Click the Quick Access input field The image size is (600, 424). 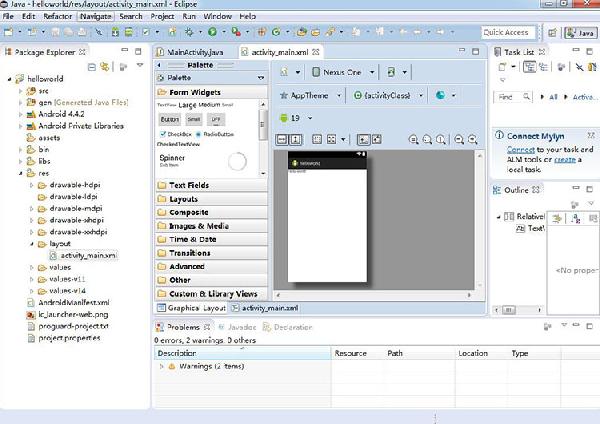click(x=508, y=33)
